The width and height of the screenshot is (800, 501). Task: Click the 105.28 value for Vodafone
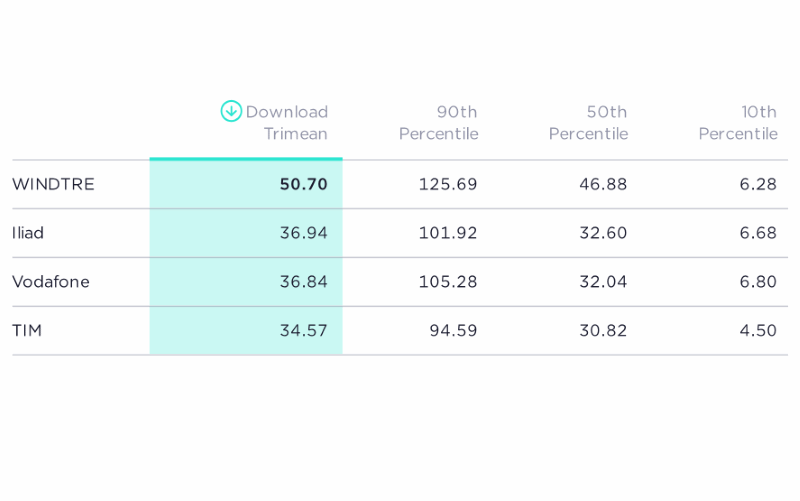(448, 282)
